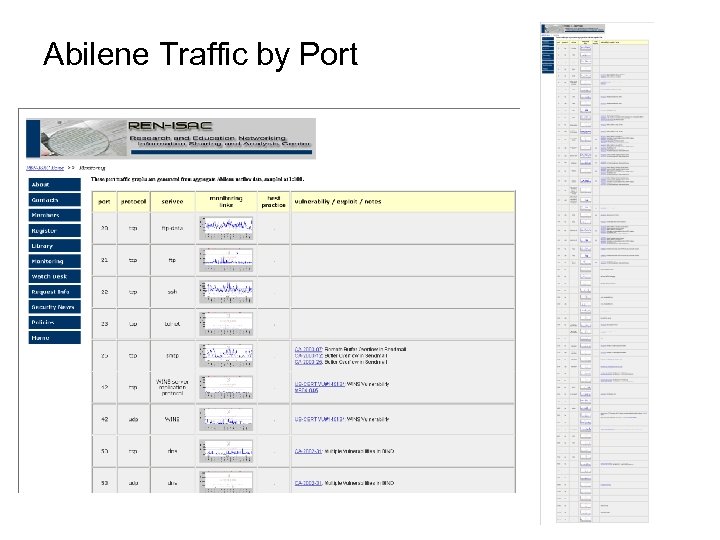
Task: Open the Members sidebar menu item
Action: pos(54,215)
